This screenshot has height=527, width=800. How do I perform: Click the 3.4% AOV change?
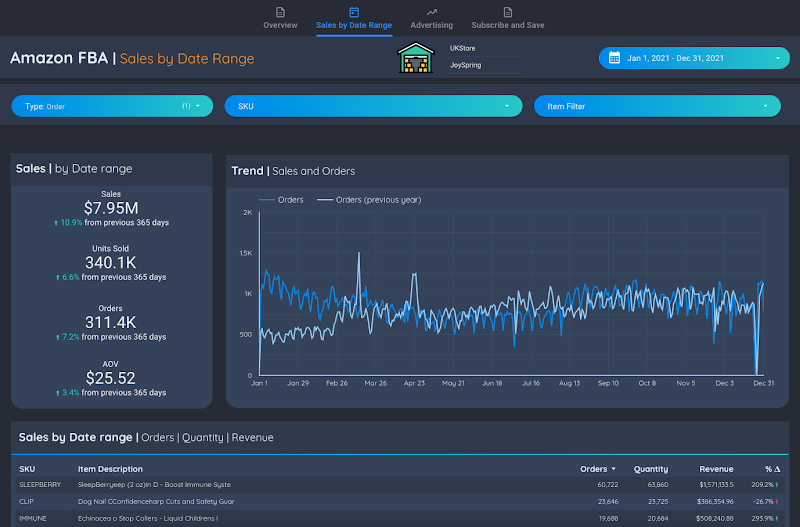point(67,392)
